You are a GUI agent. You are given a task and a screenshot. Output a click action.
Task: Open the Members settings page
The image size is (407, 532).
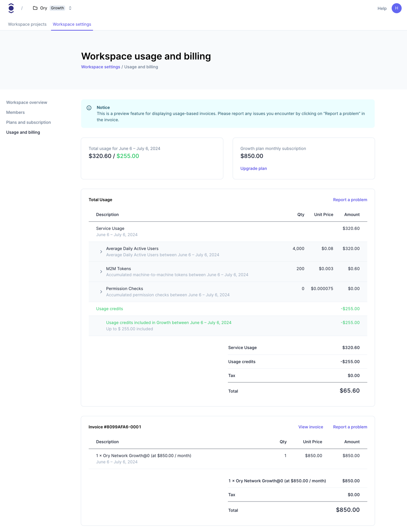point(15,112)
